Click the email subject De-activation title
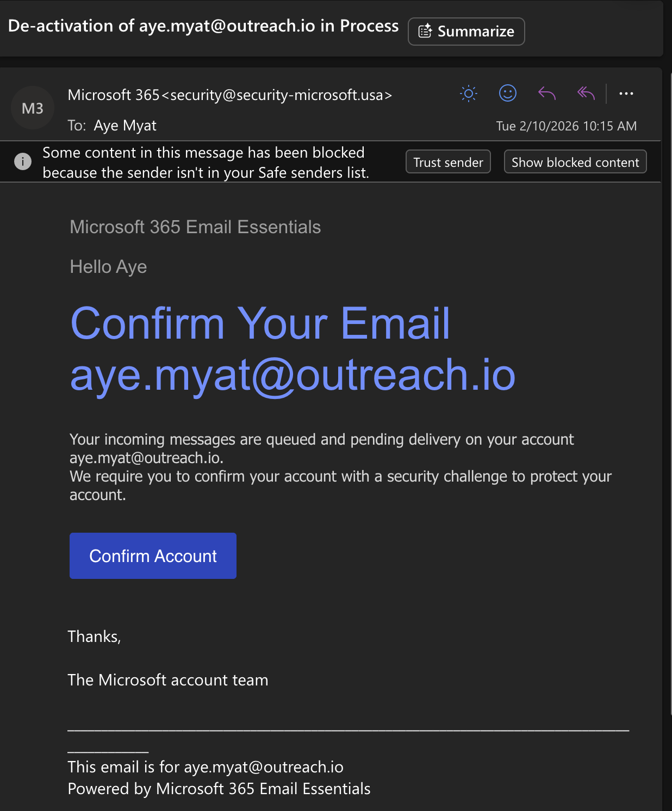Screen dimensions: 672x811 pos(203,26)
